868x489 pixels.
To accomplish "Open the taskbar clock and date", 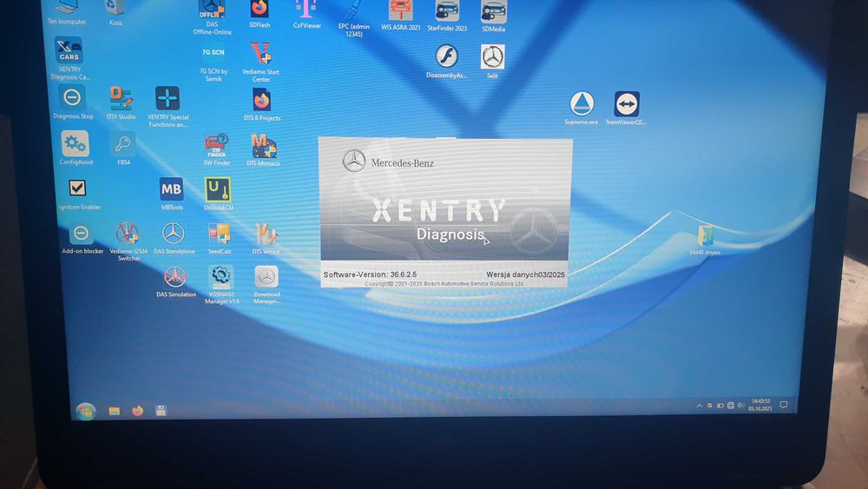I will [760, 405].
